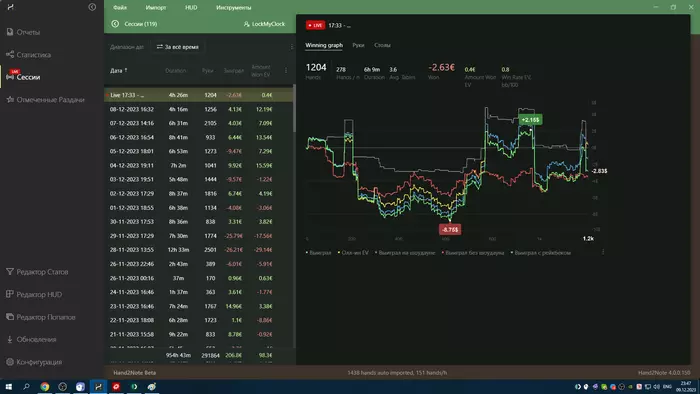Switch to the Столы tab

[x=382, y=45]
